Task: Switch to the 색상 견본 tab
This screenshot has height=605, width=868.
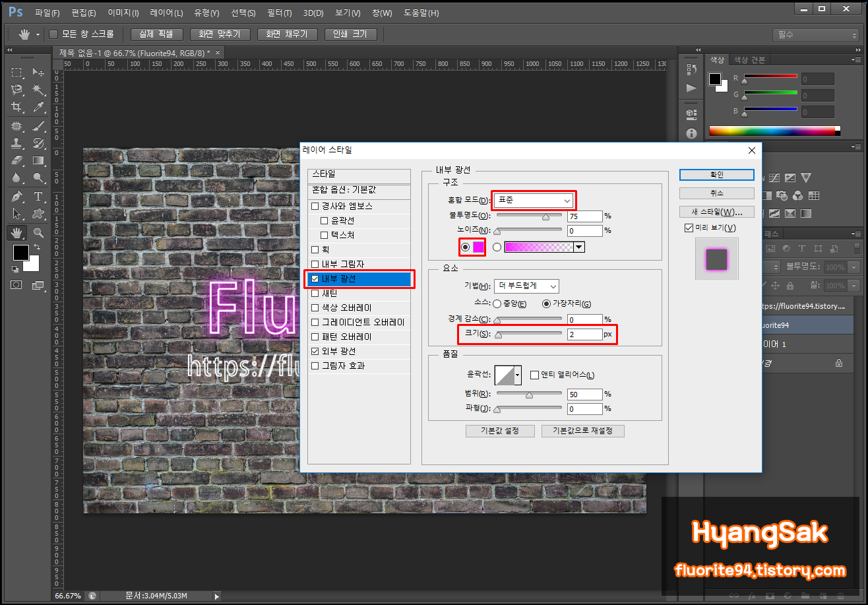Action: click(x=749, y=60)
